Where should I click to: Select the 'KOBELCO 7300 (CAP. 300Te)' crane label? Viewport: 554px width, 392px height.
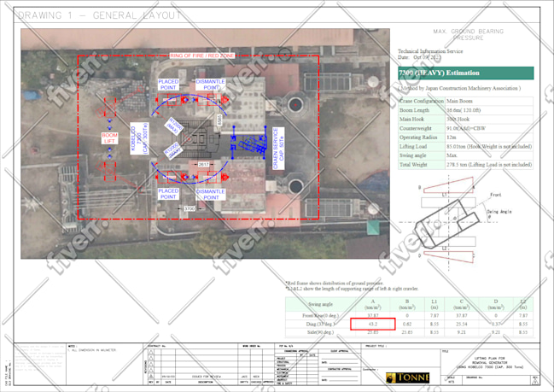click(x=139, y=138)
